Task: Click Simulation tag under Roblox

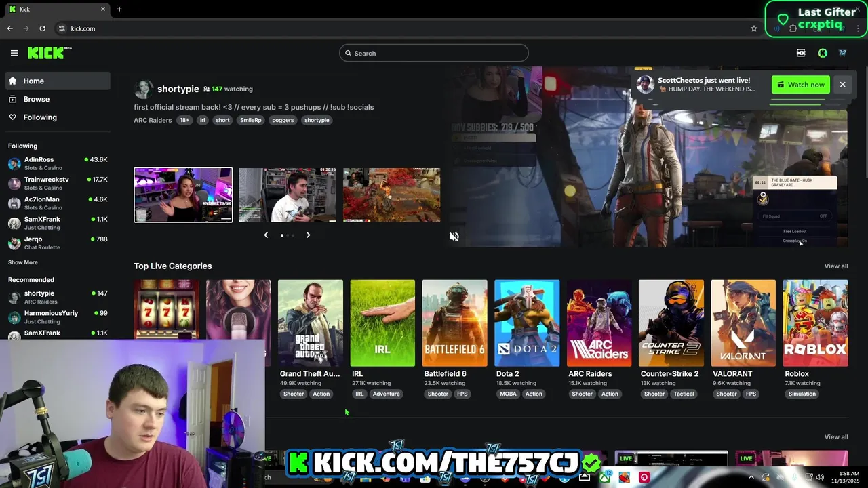Action: pos(802,394)
